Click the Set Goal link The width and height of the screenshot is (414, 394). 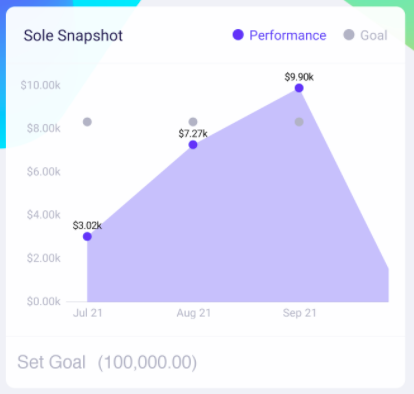pyautogui.click(x=51, y=362)
